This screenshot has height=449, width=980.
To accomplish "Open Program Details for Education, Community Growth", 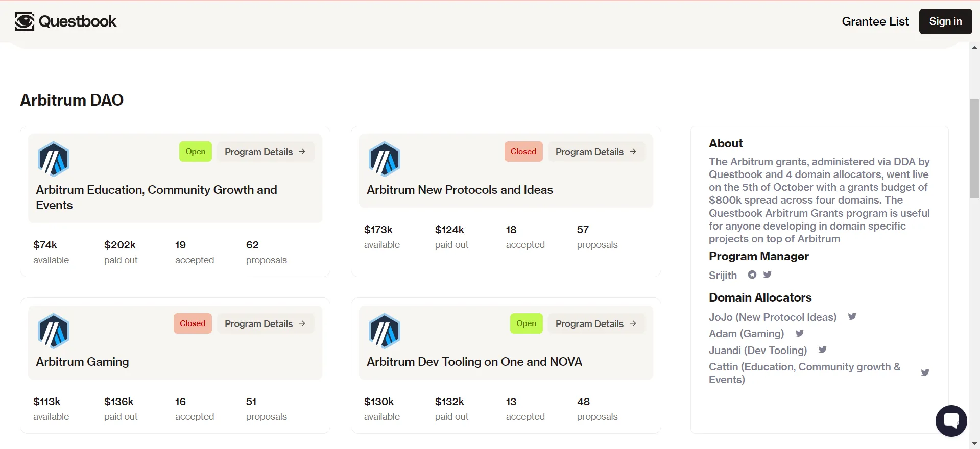I will click(x=266, y=152).
